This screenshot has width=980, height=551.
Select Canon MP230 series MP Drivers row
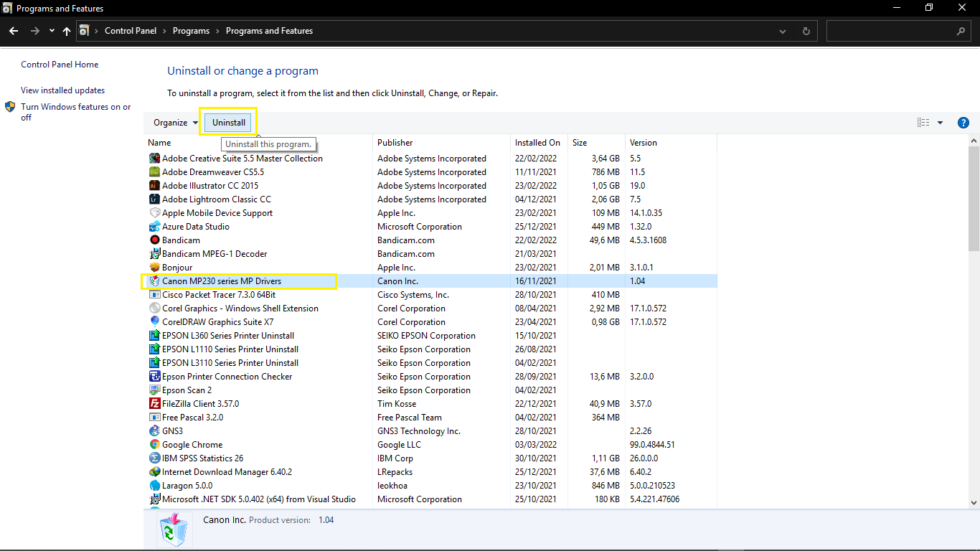coord(430,281)
